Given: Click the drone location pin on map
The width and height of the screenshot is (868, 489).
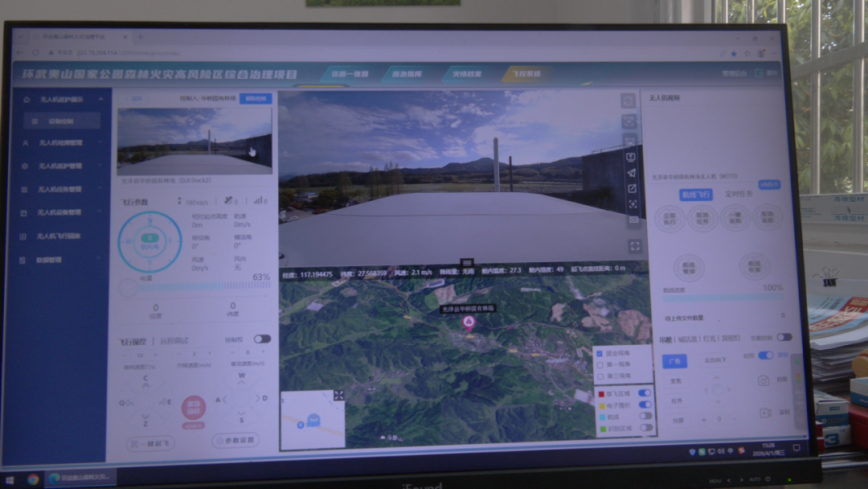Looking at the screenshot, I should pos(468,323).
